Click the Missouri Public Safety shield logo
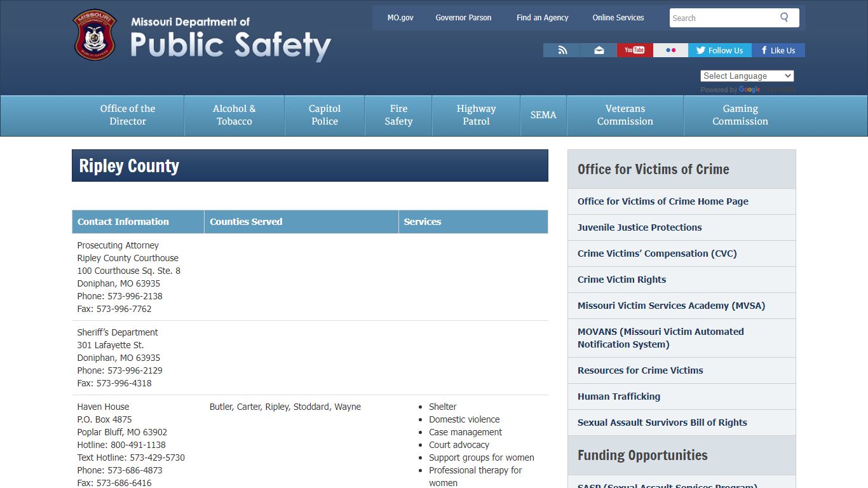 [x=95, y=36]
